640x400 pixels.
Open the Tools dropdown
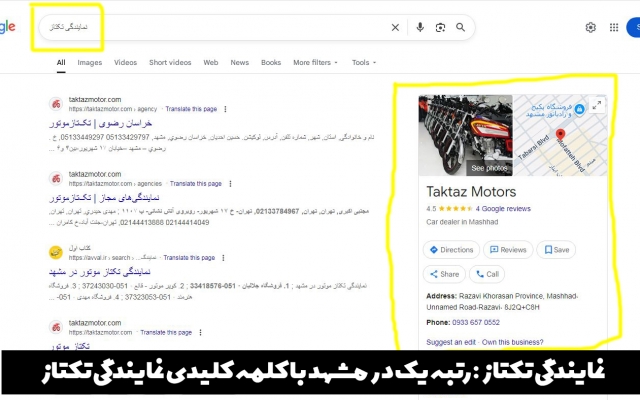[363, 63]
